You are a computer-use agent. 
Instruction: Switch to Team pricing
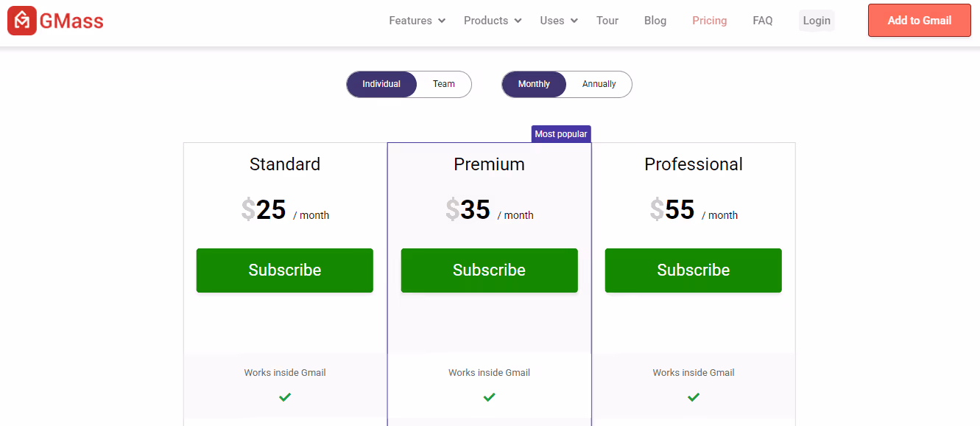click(443, 84)
